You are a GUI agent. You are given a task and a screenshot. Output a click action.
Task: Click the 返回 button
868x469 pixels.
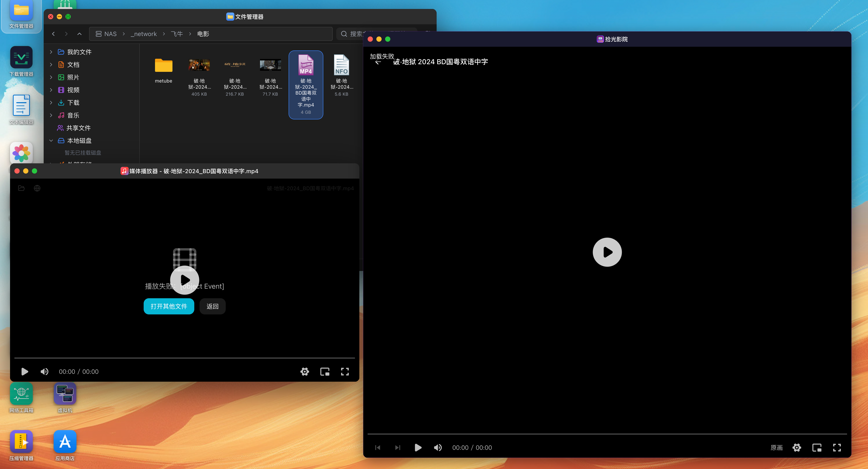tap(212, 306)
